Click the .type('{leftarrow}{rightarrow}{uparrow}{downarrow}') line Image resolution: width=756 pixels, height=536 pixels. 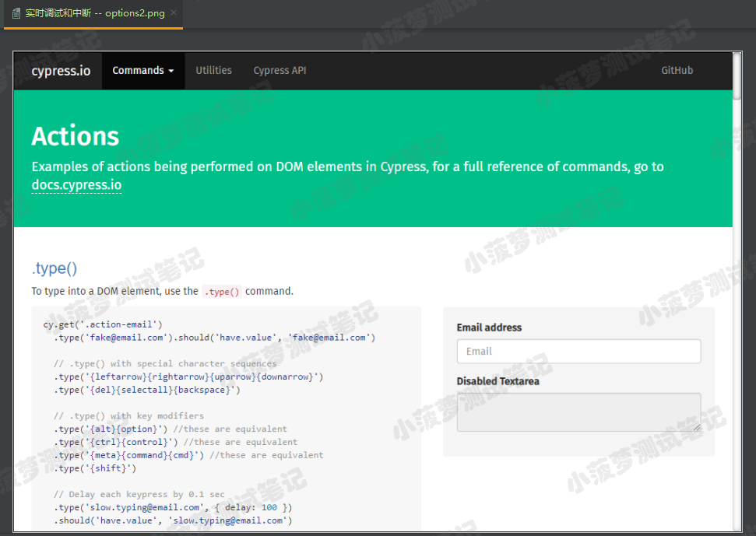pyautogui.click(x=188, y=377)
